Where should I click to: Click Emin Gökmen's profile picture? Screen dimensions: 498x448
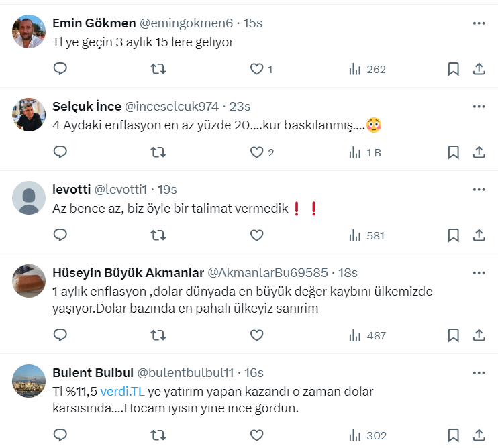pos(29,32)
